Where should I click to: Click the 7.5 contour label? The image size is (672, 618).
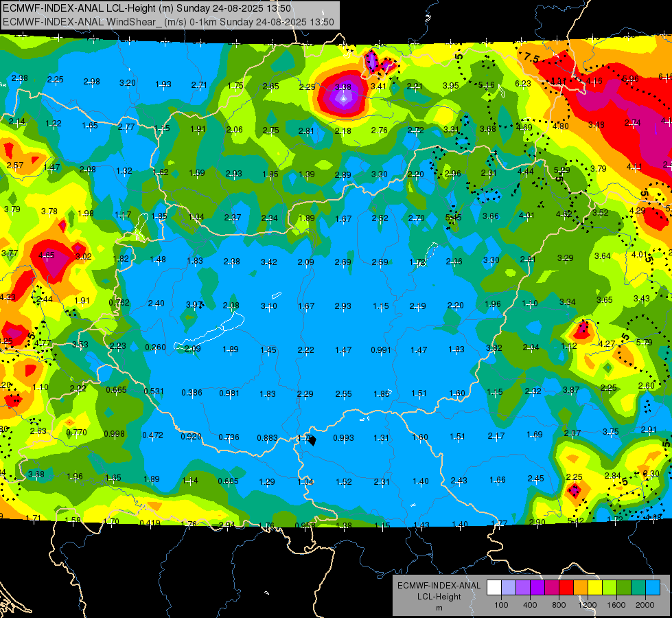click(531, 58)
